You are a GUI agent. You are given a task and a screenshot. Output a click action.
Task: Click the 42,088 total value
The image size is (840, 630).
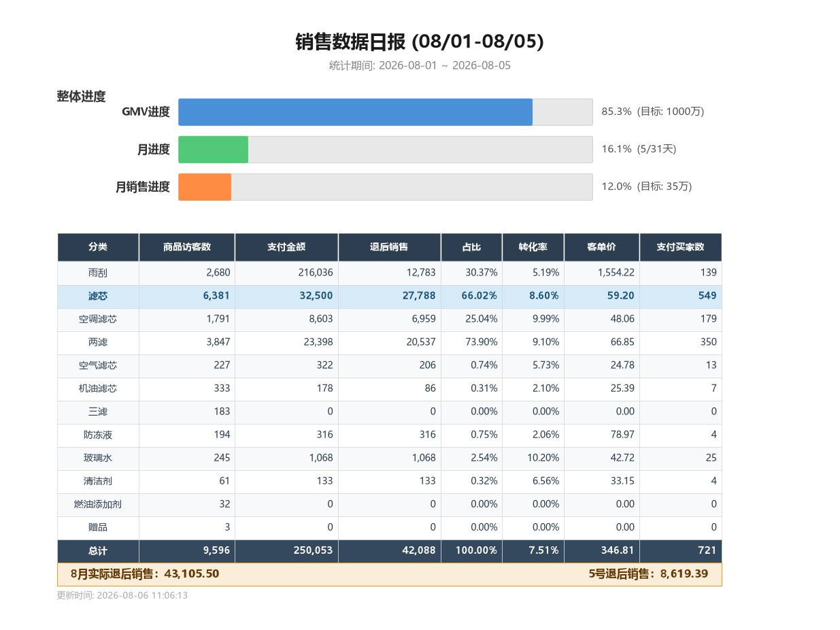(418, 550)
